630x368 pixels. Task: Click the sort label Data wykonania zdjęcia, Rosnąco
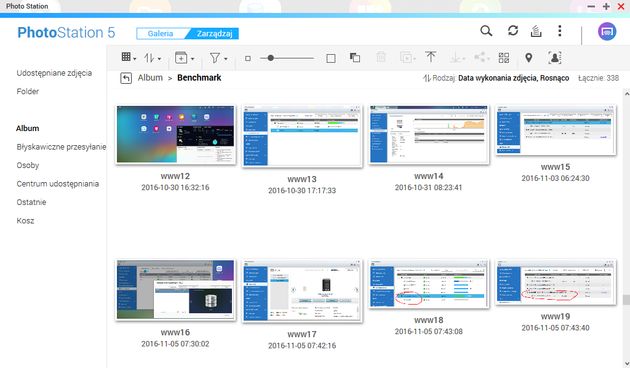coord(513,78)
